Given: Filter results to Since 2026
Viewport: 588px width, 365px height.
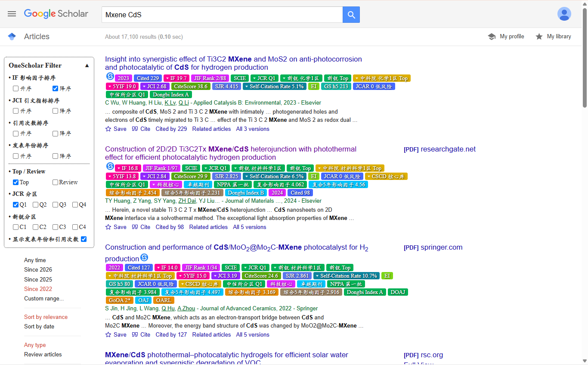Looking at the screenshot, I should (38, 269).
